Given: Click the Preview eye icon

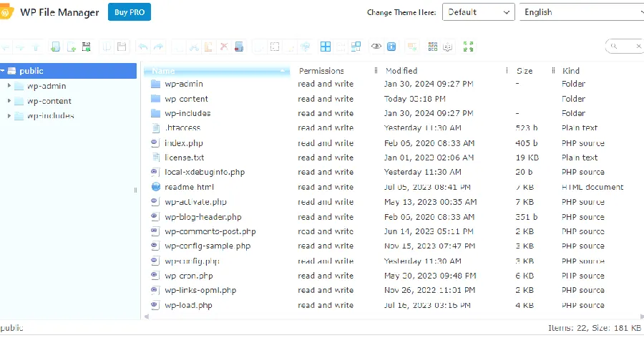Looking at the screenshot, I should (x=376, y=47).
